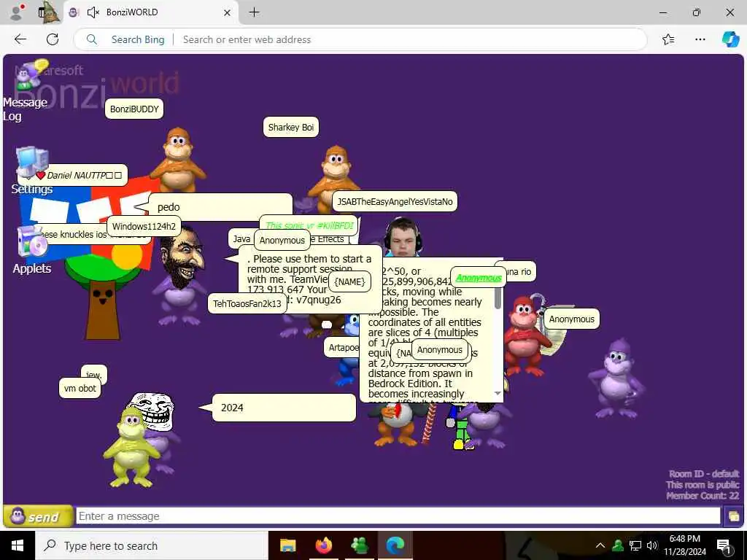Open Microsoft Edge from the taskbar

395,545
